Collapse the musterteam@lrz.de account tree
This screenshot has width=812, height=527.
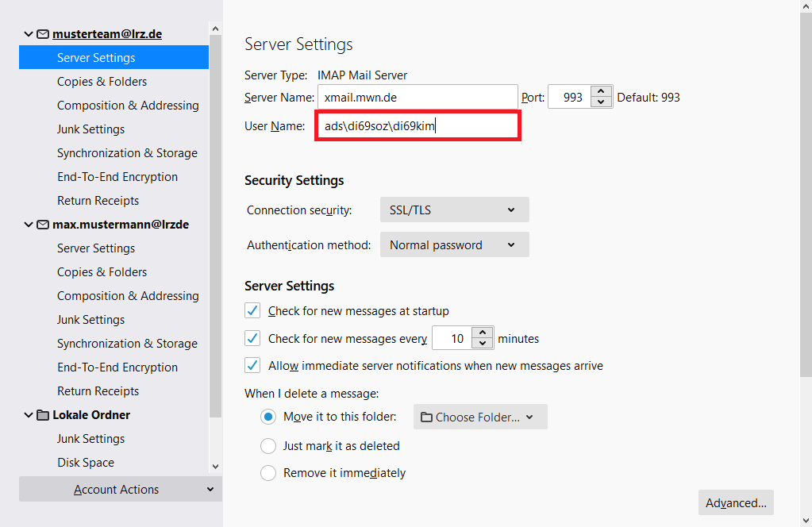29,34
